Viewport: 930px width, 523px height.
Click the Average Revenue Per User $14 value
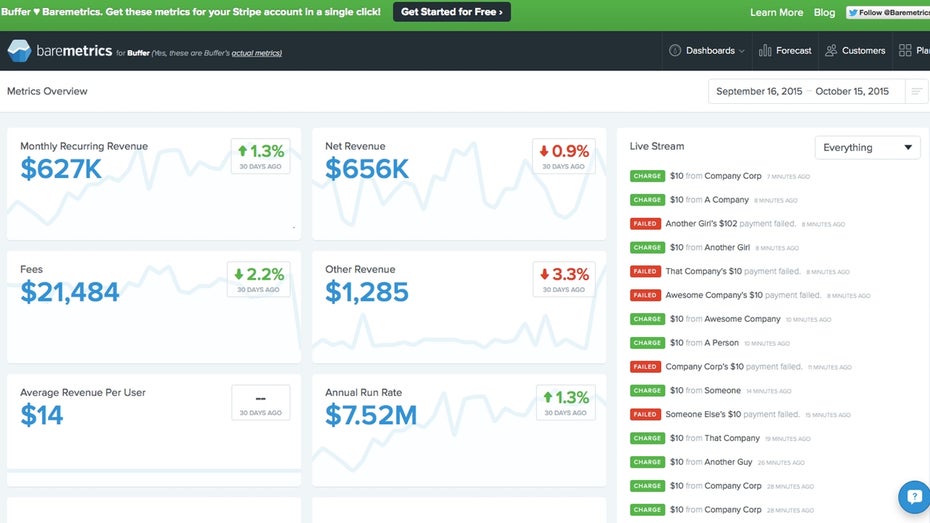tap(42, 414)
